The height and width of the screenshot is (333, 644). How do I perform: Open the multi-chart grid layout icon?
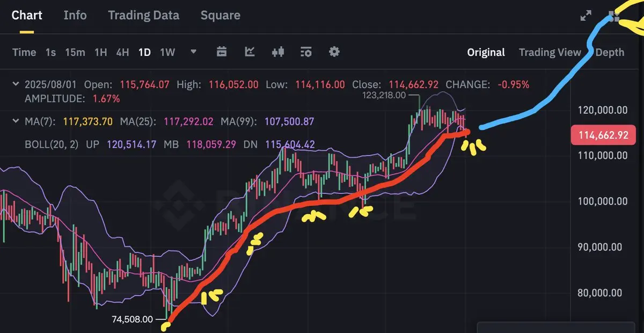point(614,16)
